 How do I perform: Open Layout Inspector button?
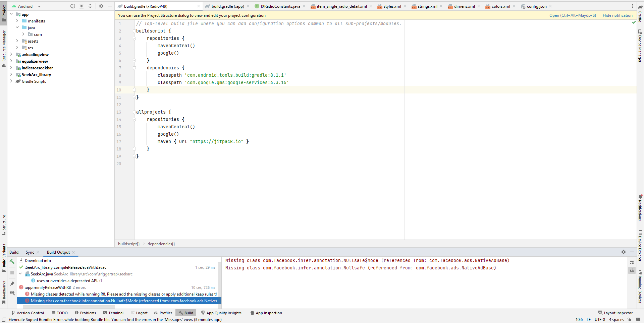click(x=615, y=313)
